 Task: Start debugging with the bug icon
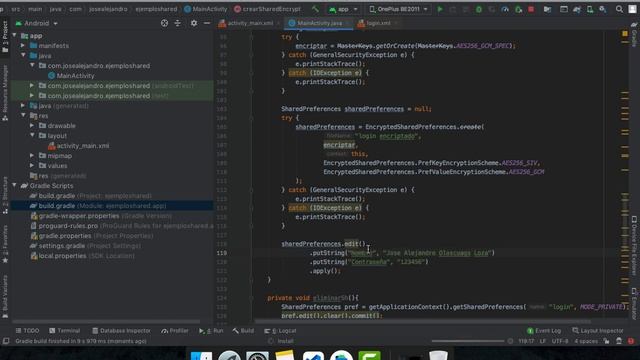tap(479, 9)
